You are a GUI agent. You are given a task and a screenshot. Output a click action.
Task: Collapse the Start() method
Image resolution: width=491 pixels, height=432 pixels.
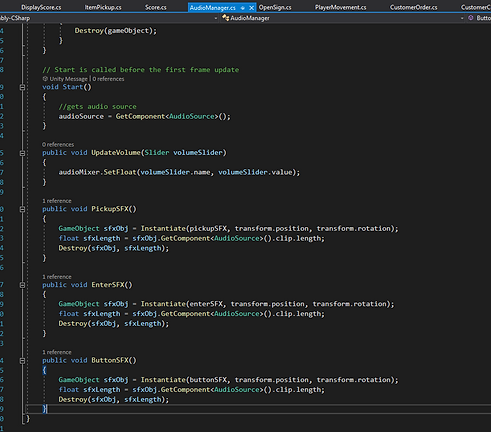(22, 87)
